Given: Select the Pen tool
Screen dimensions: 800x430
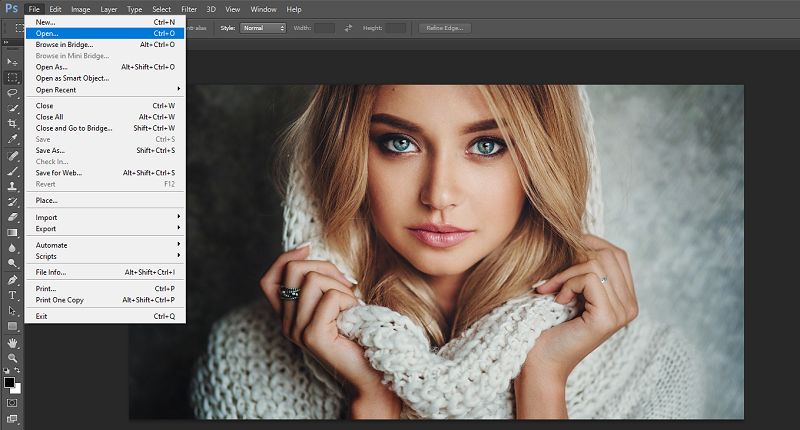Looking at the screenshot, I should [12, 280].
